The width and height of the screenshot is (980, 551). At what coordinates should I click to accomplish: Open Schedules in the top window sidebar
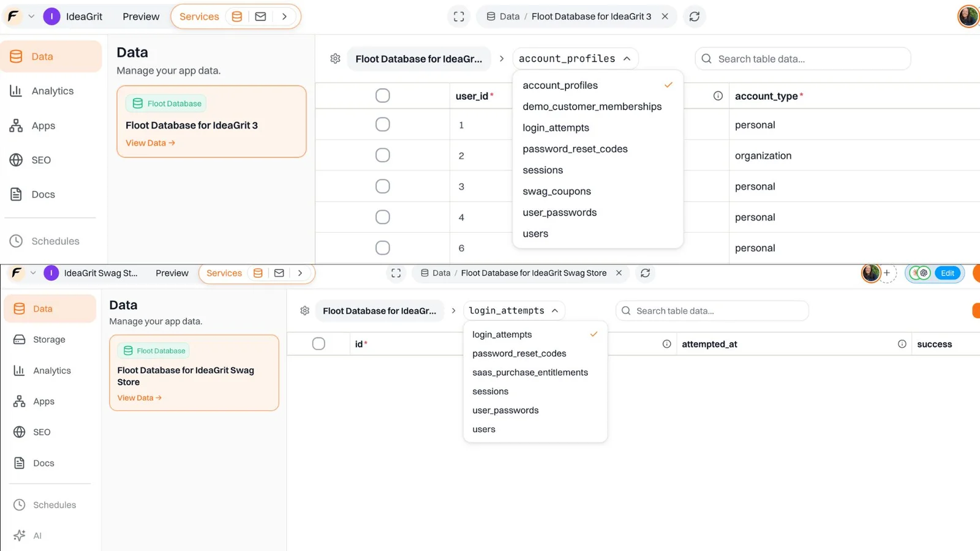pyautogui.click(x=55, y=241)
